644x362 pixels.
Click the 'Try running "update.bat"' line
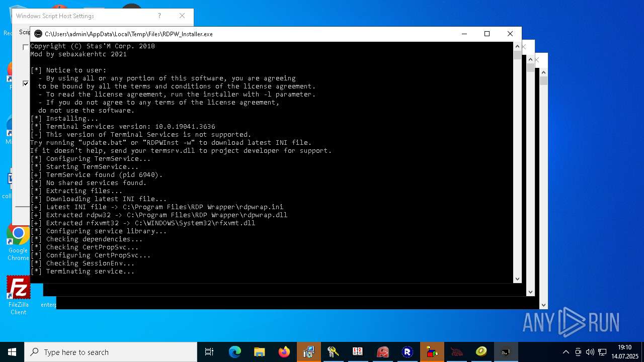point(171,143)
